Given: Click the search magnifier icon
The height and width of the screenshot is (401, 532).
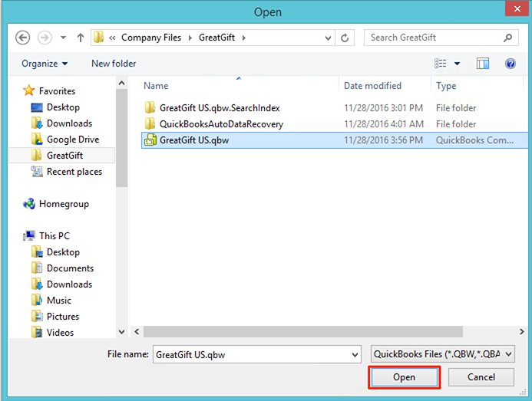Looking at the screenshot, I should 507,38.
